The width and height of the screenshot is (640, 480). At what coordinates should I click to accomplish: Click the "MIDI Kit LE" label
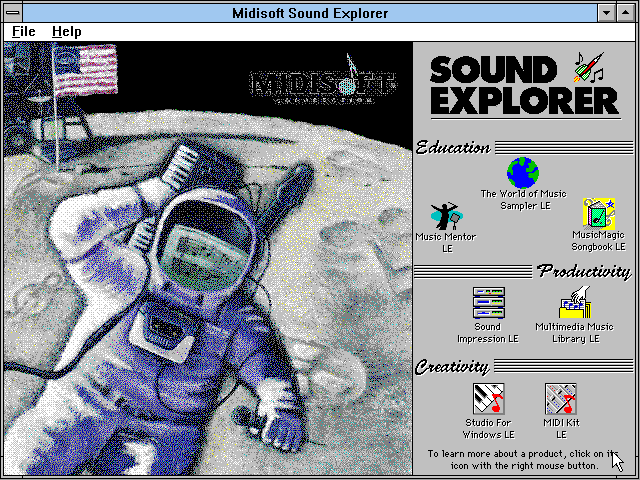[561, 429]
